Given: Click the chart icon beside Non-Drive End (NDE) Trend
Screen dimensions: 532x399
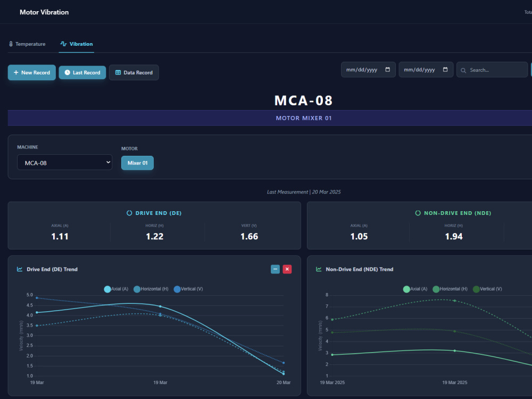Looking at the screenshot, I should coord(319,269).
